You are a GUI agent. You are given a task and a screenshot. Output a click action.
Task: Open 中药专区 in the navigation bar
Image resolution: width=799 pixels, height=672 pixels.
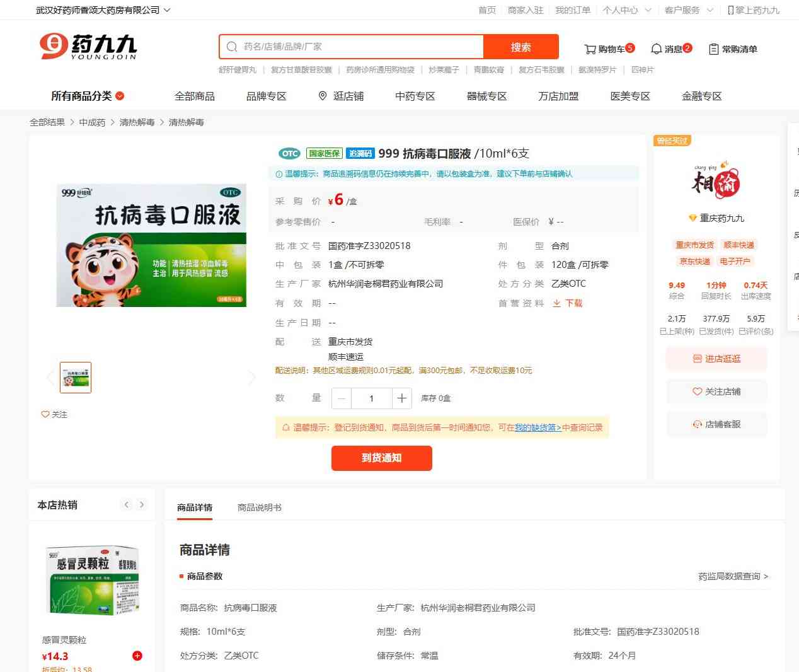click(x=415, y=96)
